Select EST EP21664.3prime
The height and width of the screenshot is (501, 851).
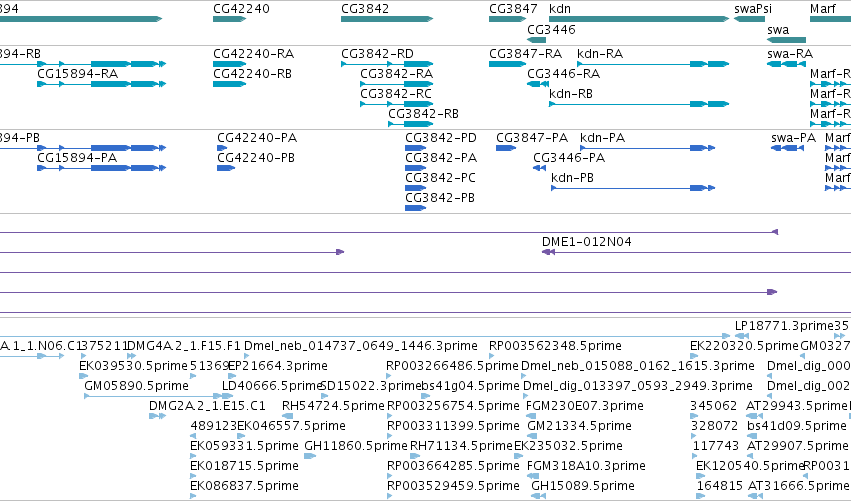click(x=277, y=366)
